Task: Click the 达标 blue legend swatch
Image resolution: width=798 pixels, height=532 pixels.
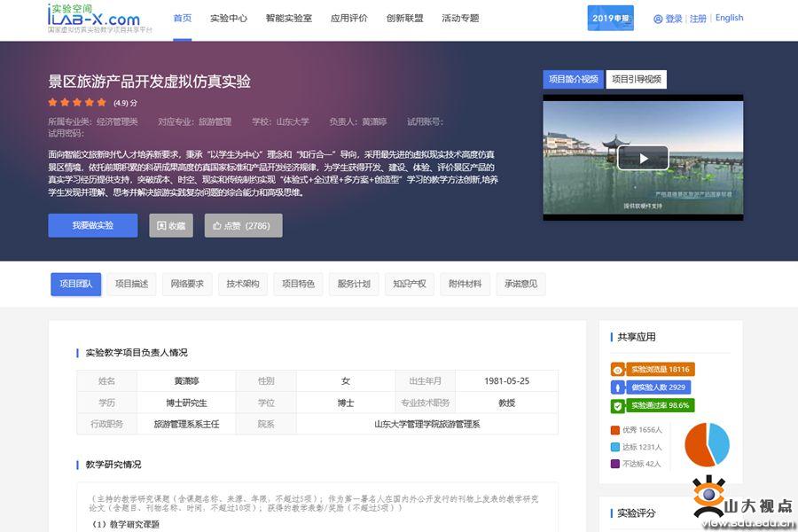Action: (x=615, y=447)
